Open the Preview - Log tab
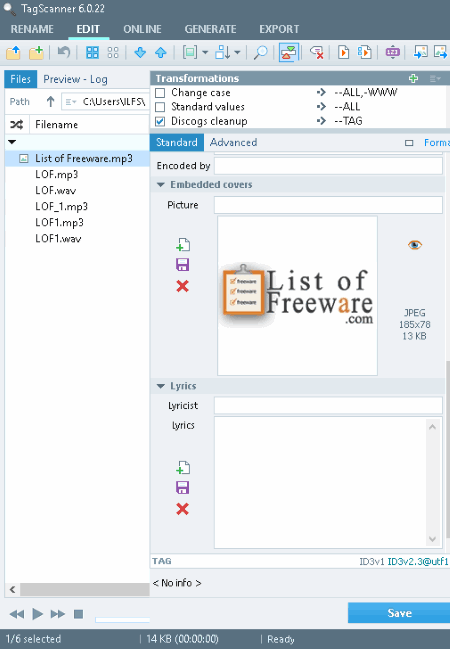The width and height of the screenshot is (450, 649). (75, 79)
